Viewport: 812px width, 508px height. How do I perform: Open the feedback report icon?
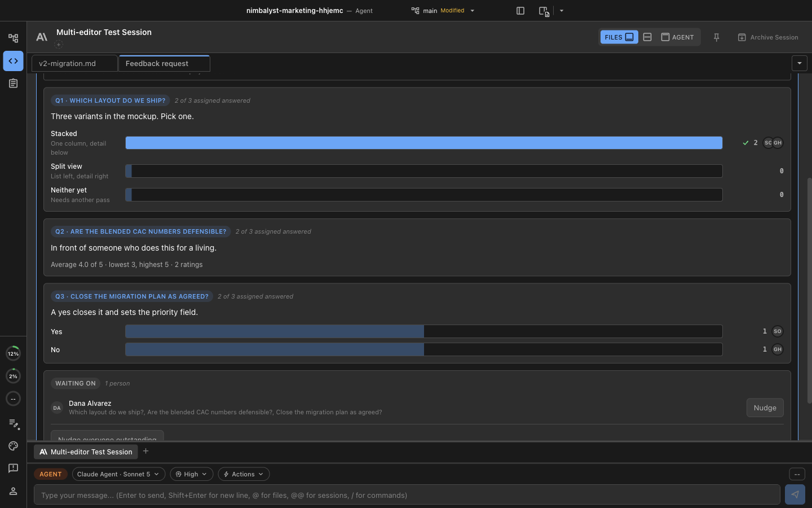pos(13,468)
